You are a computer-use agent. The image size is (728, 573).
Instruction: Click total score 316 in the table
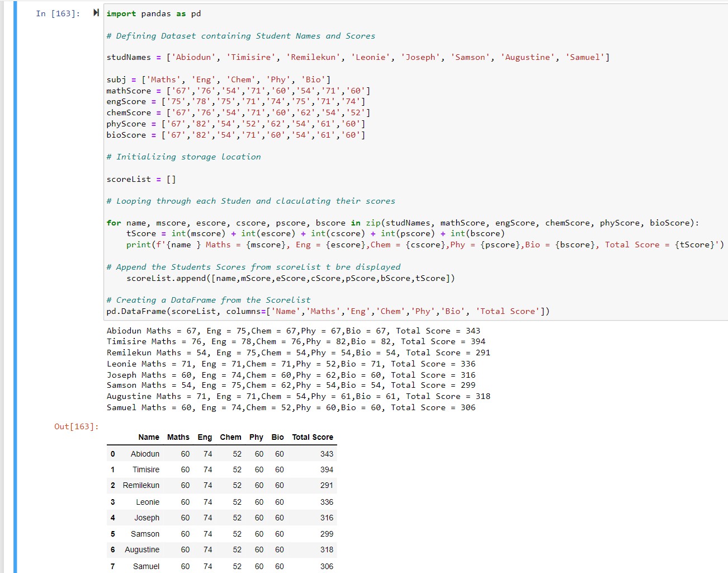coord(327,518)
